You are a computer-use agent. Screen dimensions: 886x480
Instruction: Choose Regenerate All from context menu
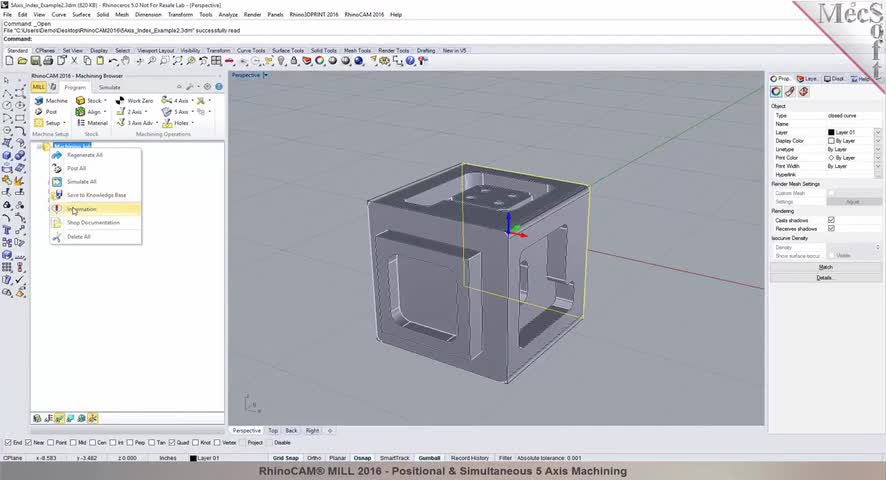(95, 155)
